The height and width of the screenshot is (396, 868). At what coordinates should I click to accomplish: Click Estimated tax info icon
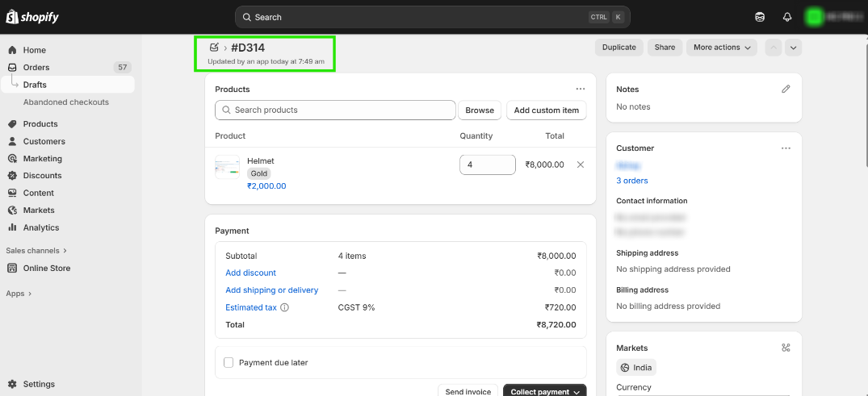pos(285,307)
